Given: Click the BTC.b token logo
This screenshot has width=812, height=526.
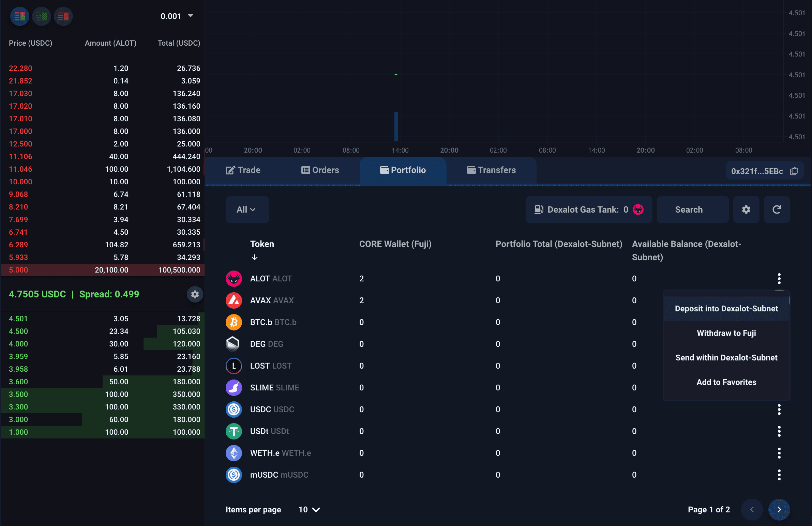Looking at the screenshot, I should pyautogui.click(x=234, y=322).
